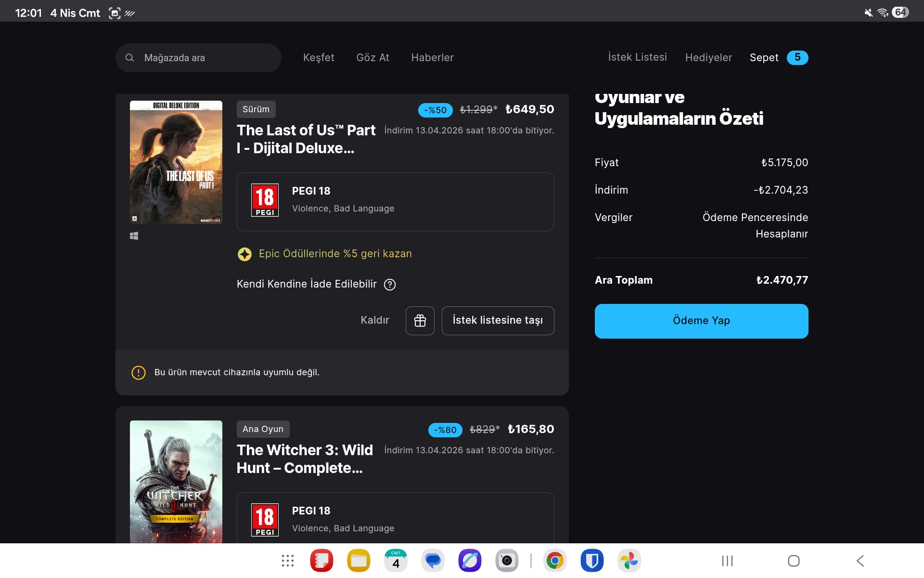924x578 pixels.
Task: Launch the purple Samsung Internet browser
Action: click(x=470, y=561)
